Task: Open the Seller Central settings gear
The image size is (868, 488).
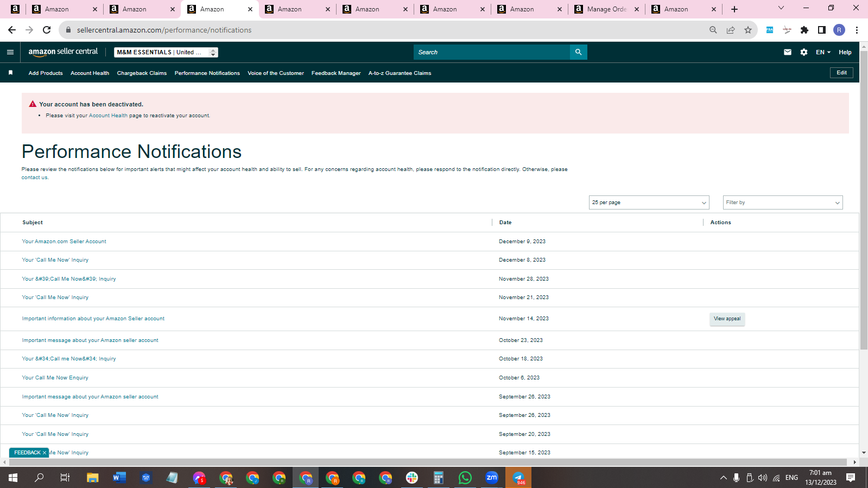Action: click(804, 52)
